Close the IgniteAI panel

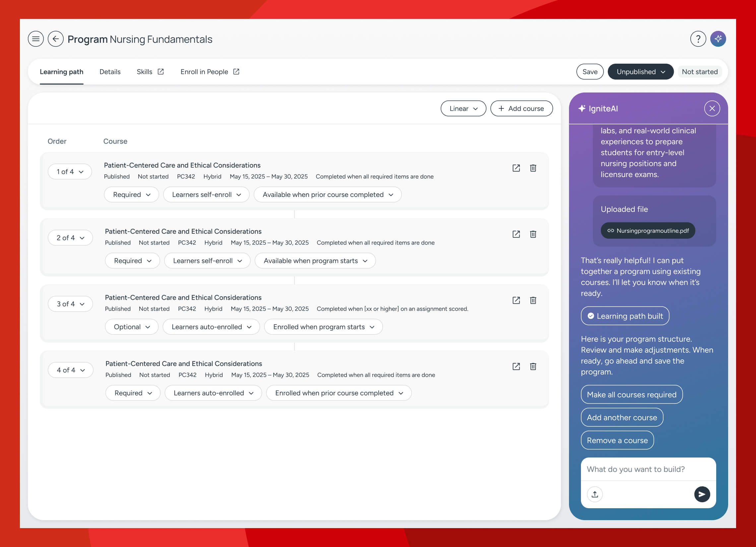(x=712, y=108)
